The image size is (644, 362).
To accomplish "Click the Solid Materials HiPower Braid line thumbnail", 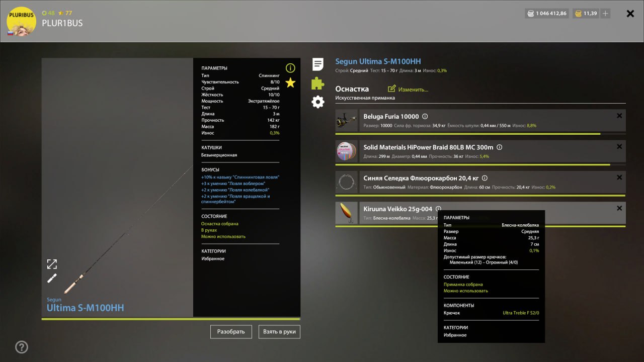I will pyautogui.click(x=346, y=152).
